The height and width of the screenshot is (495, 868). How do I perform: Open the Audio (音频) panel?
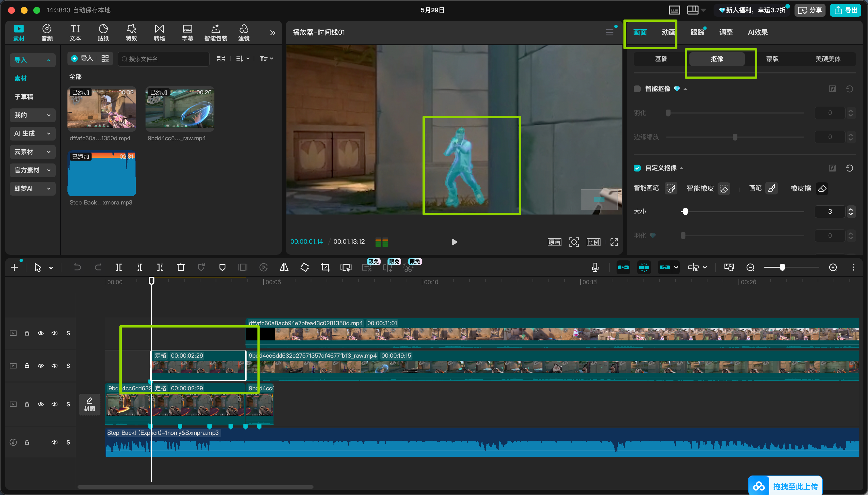(x=47, y=33)
